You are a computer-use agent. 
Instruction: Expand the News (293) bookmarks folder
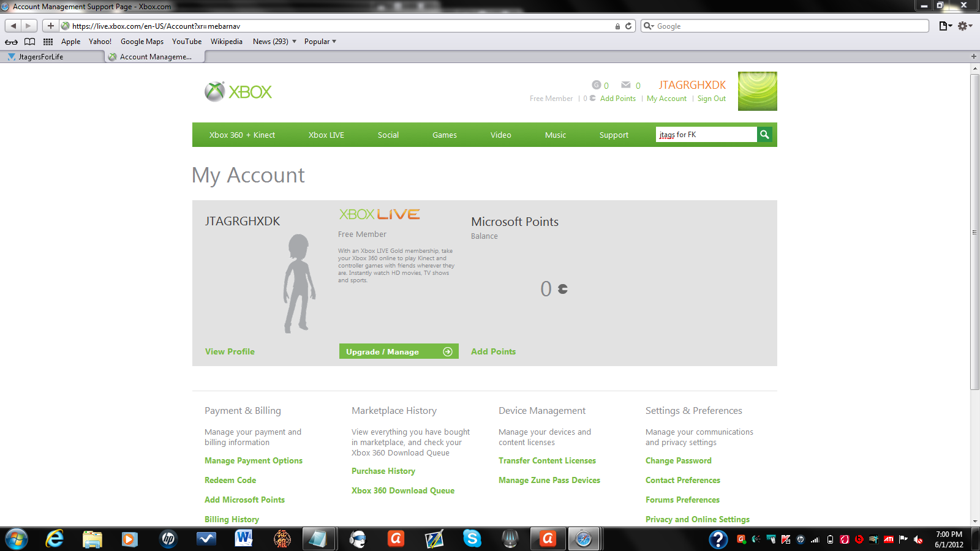pos(274,42)
